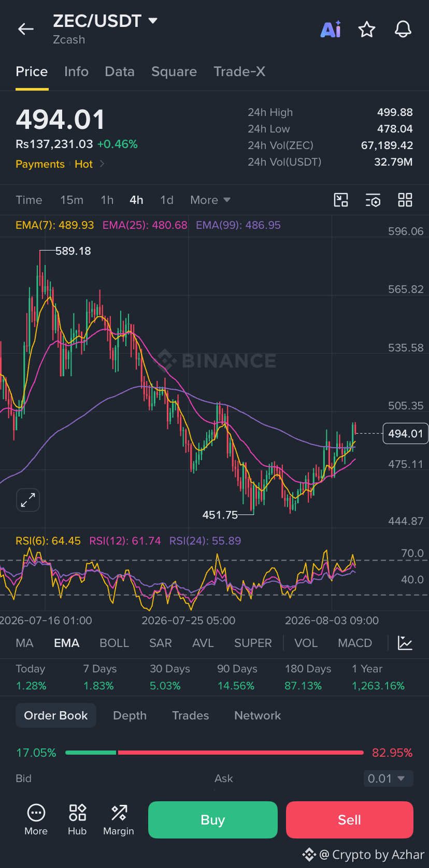Viewport: 429px width, 868px height.
Task: Enable the BOLL indicator
Action: 114,643
